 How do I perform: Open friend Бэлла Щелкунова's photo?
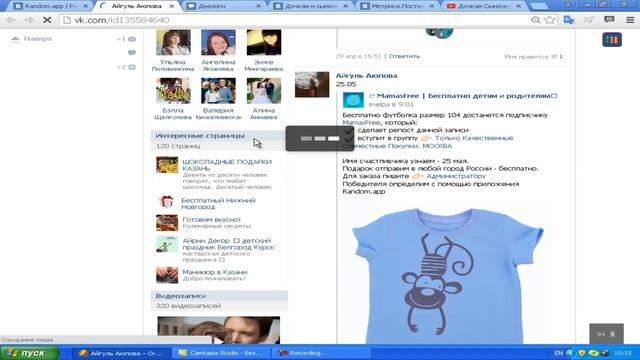[x=173, y=90]
